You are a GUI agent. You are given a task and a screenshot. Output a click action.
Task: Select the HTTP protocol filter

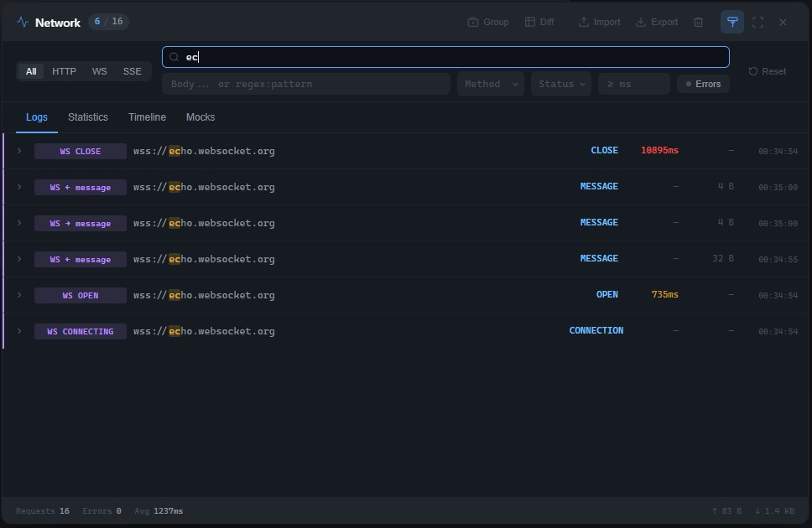[x=64, y=71]
